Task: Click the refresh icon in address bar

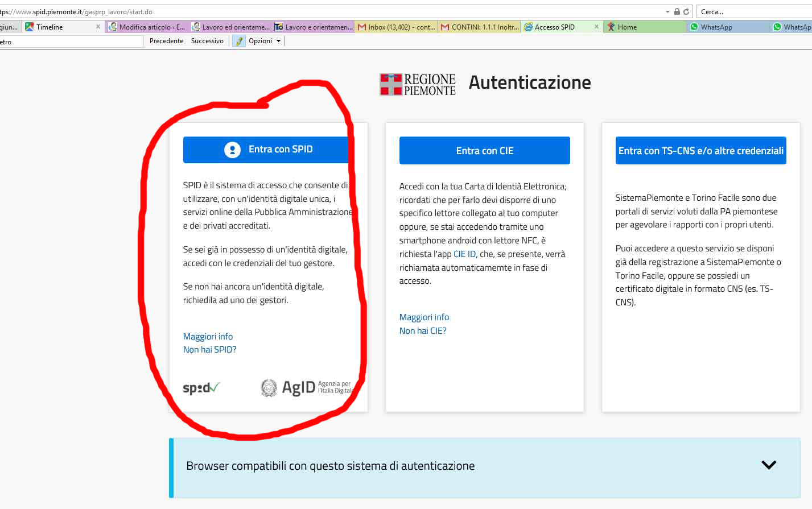Action: pos(686,11)
